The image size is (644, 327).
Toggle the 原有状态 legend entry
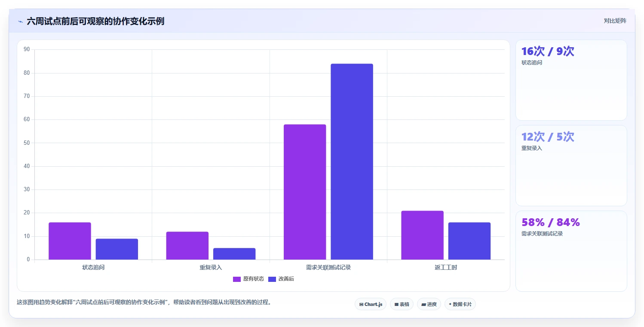(x=248, y=279)
